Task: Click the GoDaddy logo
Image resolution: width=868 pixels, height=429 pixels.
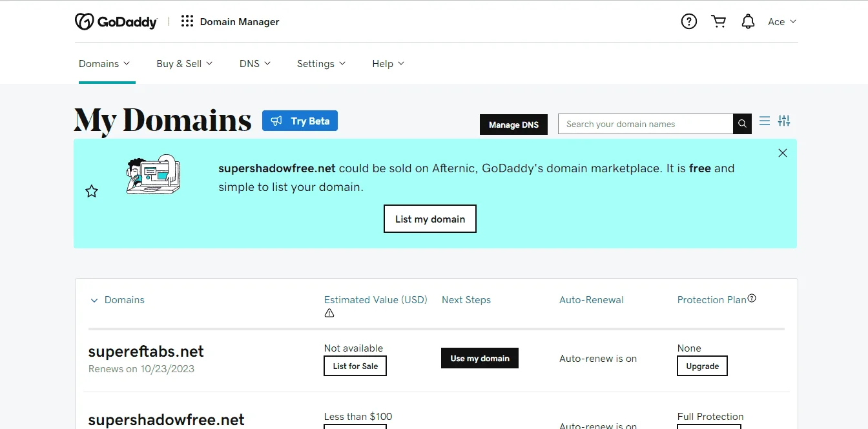Action: pyautogui.click(x=116, y=22)
